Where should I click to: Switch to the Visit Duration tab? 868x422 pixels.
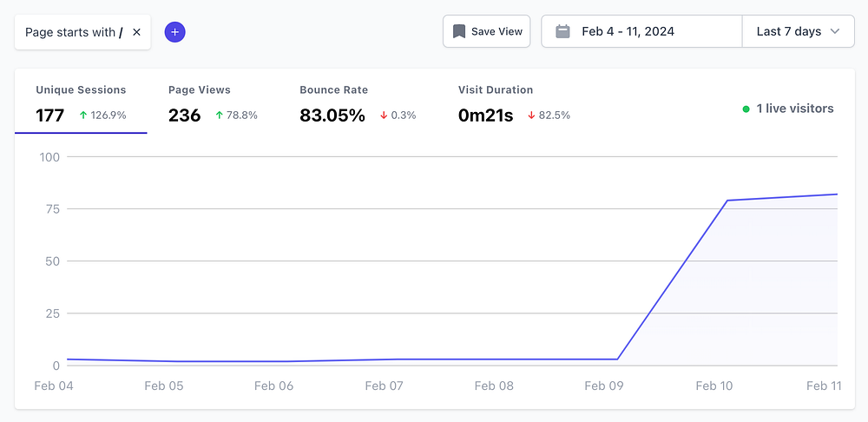point(514,103)
